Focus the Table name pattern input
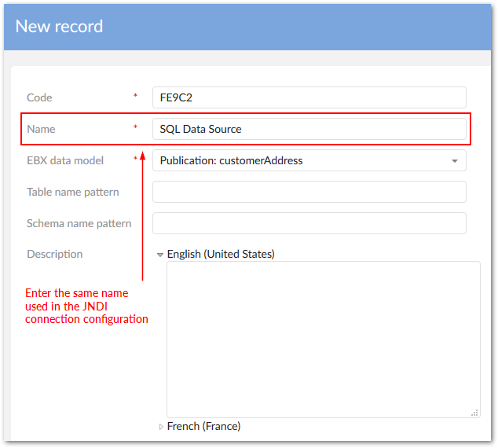Viewport: 498px width, 448px height. click(x=309, y=192)
